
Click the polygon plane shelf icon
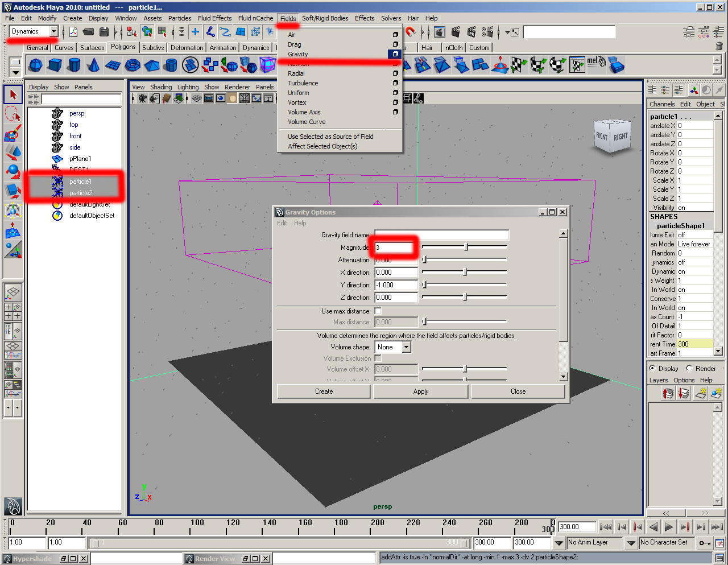click(113, 65)
